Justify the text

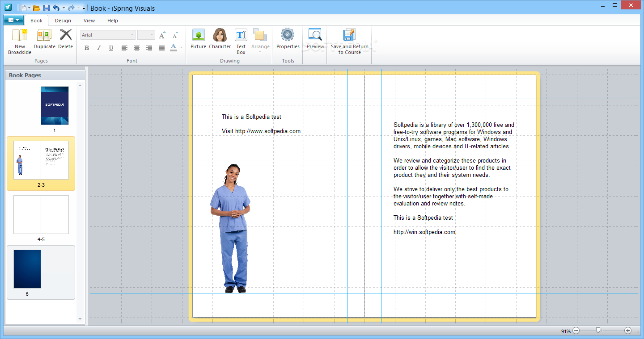161,48
